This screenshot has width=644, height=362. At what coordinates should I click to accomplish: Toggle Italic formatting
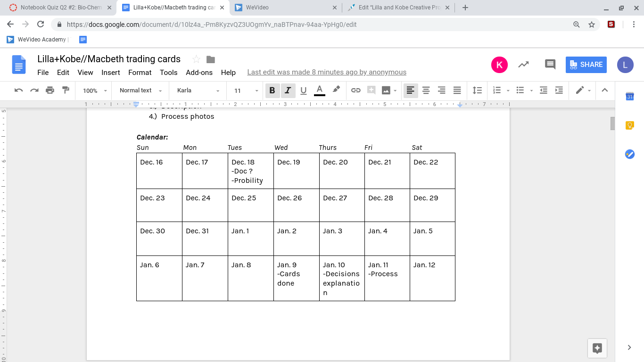coord(288,90)
